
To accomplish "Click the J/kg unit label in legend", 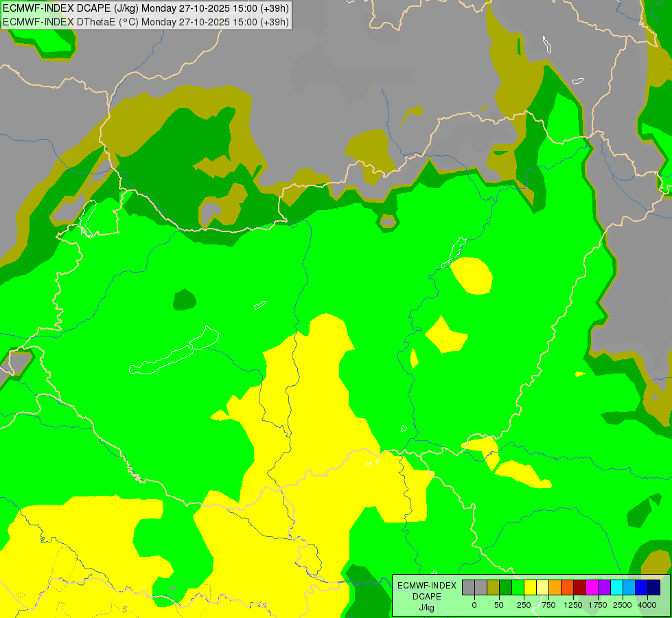I will click(427, 608).
